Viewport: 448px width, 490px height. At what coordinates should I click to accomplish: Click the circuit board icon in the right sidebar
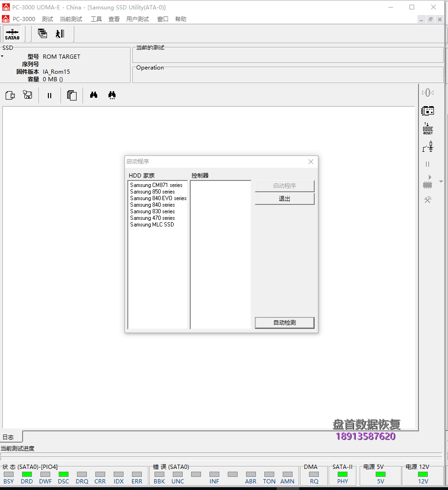pyautogui.click(x=428, y=110)
